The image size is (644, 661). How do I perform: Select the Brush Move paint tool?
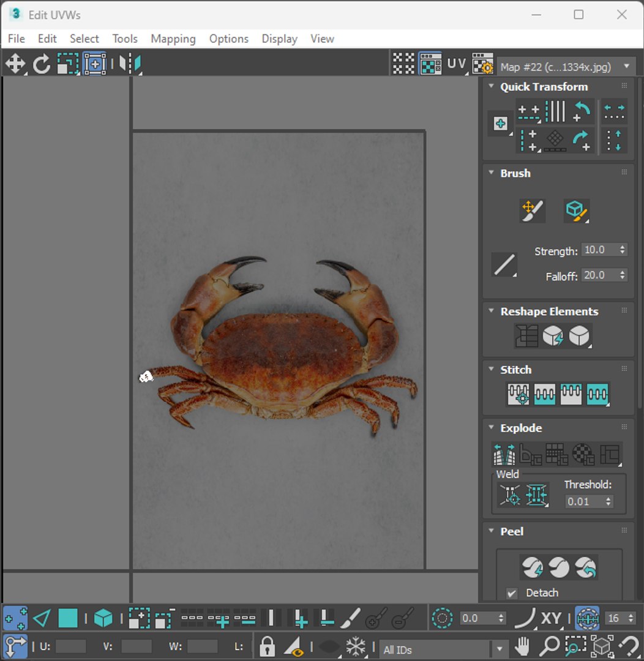click(x=532, y=211)
